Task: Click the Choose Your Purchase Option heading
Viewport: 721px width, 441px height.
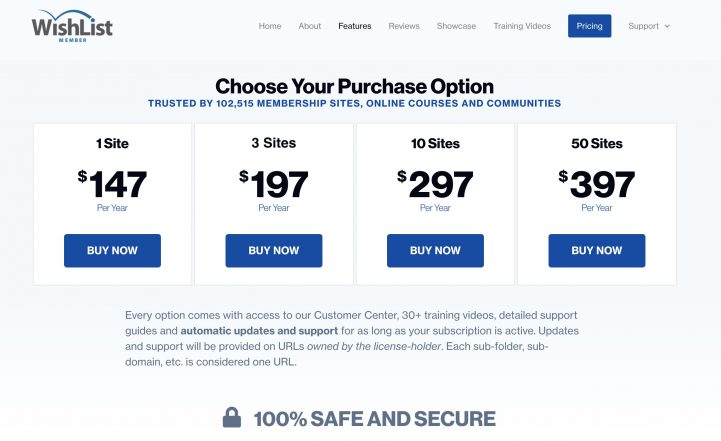Action: [x=354, y=87]
